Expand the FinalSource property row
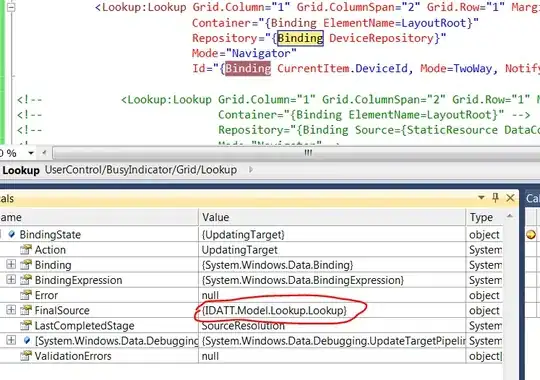This screenshot has height=380, width=540. click(x=11, y=310)
